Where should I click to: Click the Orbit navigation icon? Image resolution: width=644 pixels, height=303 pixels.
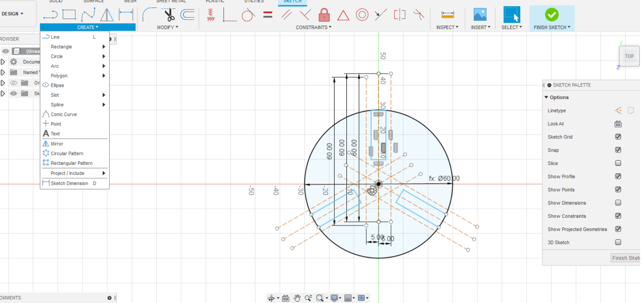click(x=271, y=298)
